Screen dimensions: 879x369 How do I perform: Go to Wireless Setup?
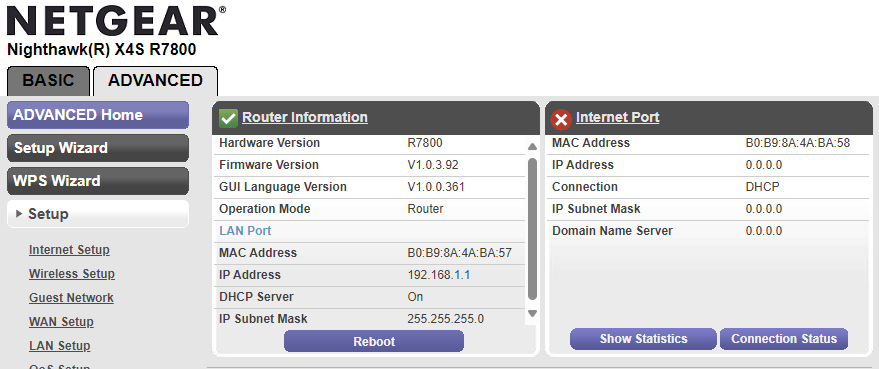72,274
